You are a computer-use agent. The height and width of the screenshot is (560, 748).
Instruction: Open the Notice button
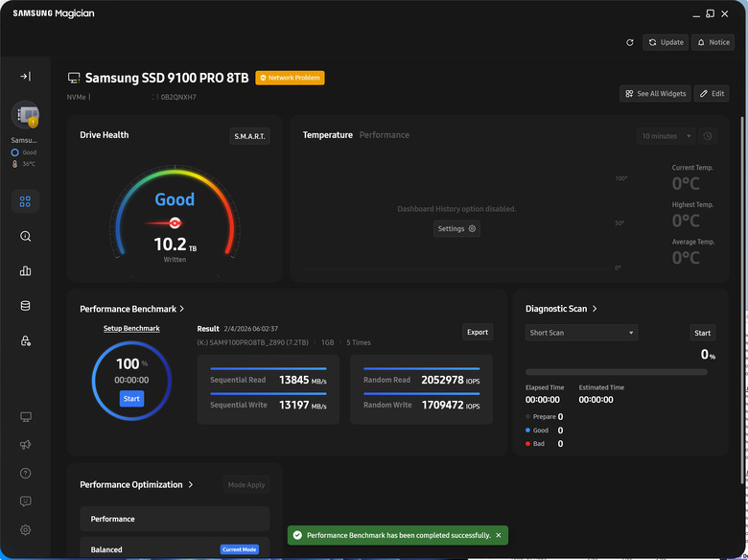point(713,42)
